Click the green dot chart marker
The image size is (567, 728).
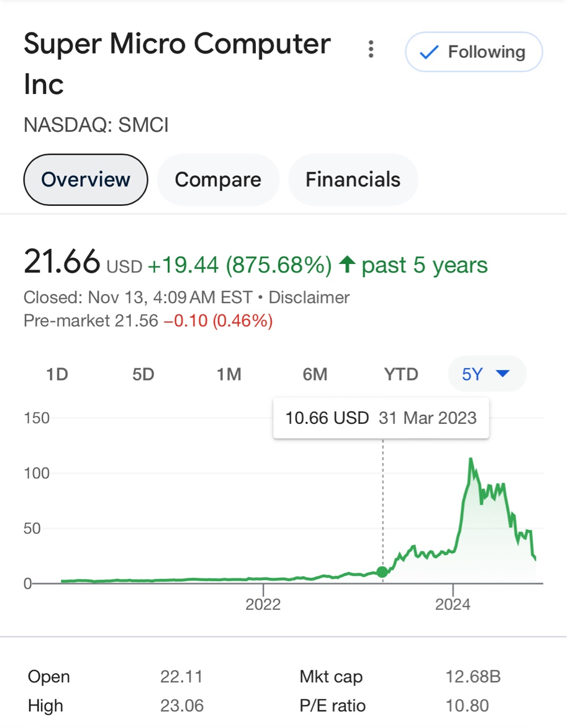click(383, 572)
